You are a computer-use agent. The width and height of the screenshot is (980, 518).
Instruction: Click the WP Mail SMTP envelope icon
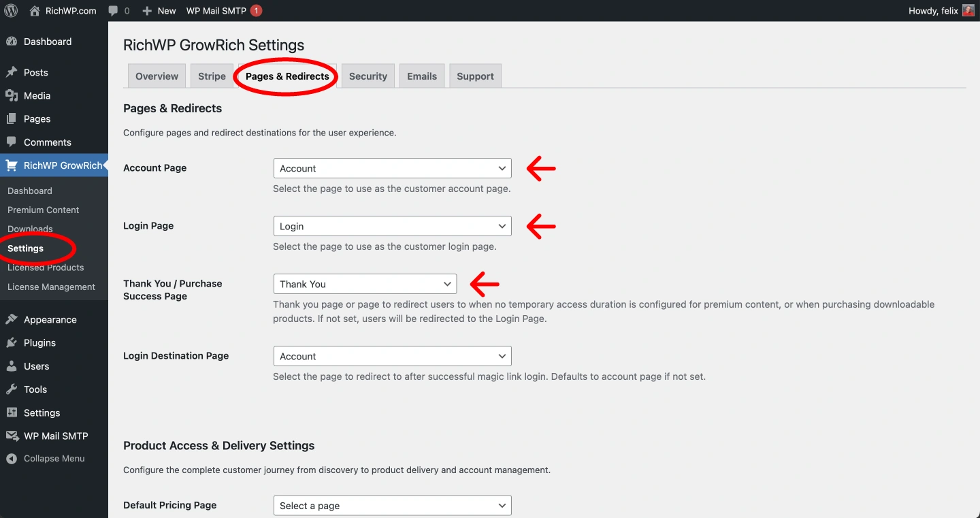pyautogui.click(x=12, y=436)
